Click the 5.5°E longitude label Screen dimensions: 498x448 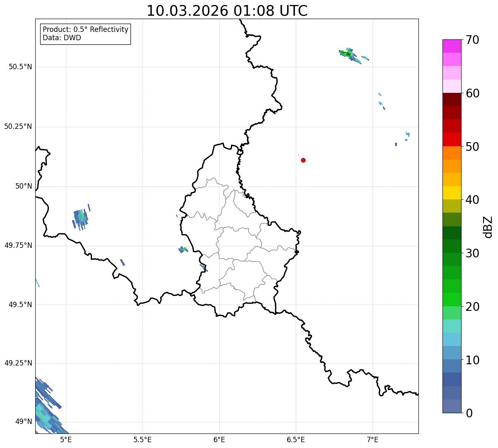tap(143, 439)
